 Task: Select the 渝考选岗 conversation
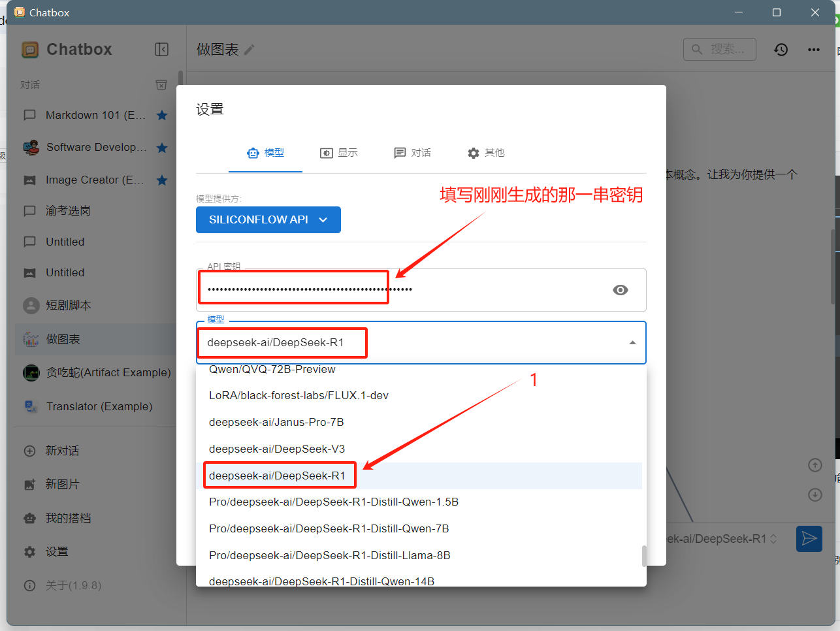(95, 211)
